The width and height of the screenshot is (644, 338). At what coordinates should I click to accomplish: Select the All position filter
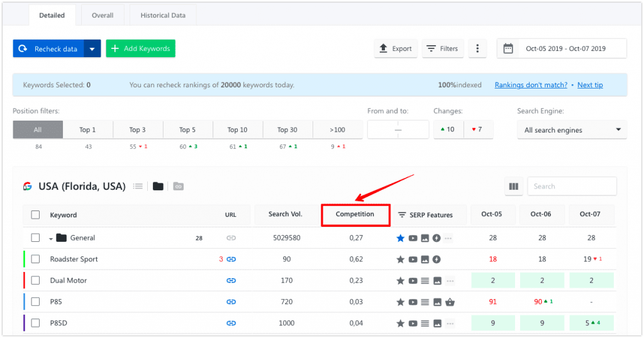(38, 129)
